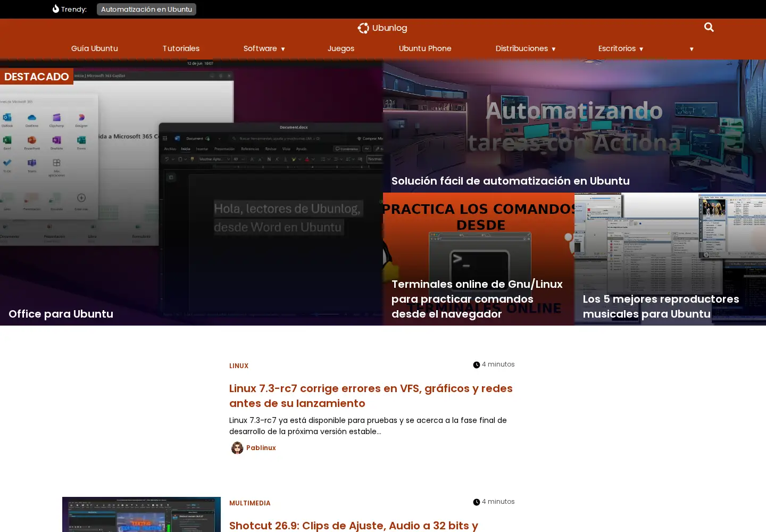Viewport: 766px width, 532px height.
Task: Click the clock icon on Shotcut article
Action: tap(477, 502)
